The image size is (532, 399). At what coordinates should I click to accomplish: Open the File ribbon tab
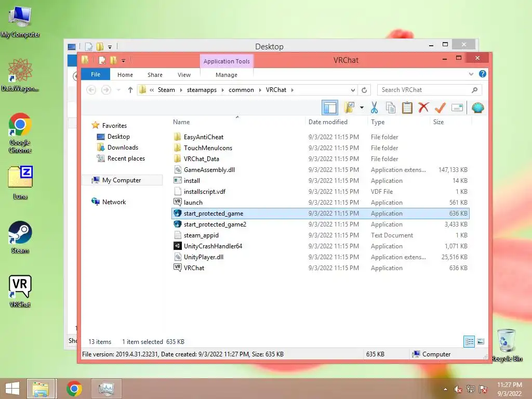coord(96,74)
